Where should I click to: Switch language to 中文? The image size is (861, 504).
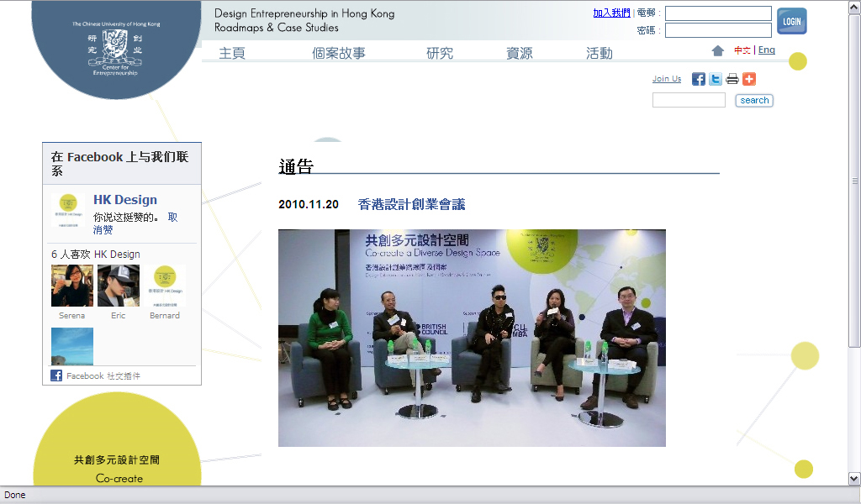pyautogui.click(x=742, y=50)
